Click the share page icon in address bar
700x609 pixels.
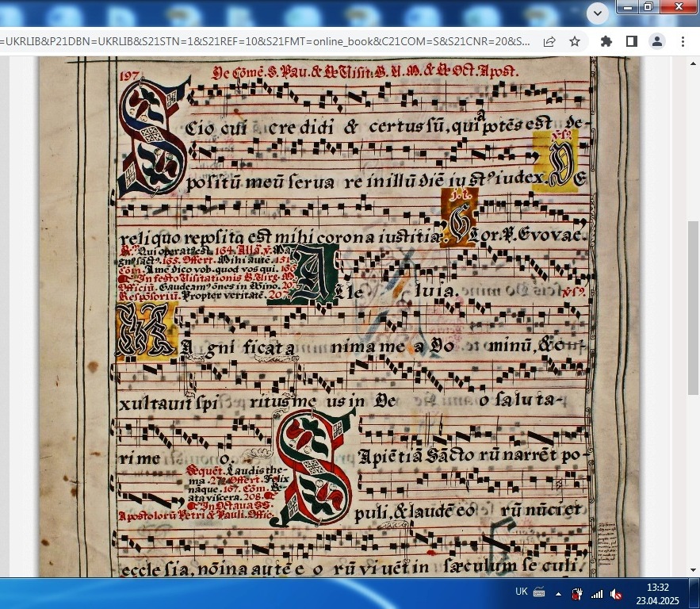[x=549, y=41]
